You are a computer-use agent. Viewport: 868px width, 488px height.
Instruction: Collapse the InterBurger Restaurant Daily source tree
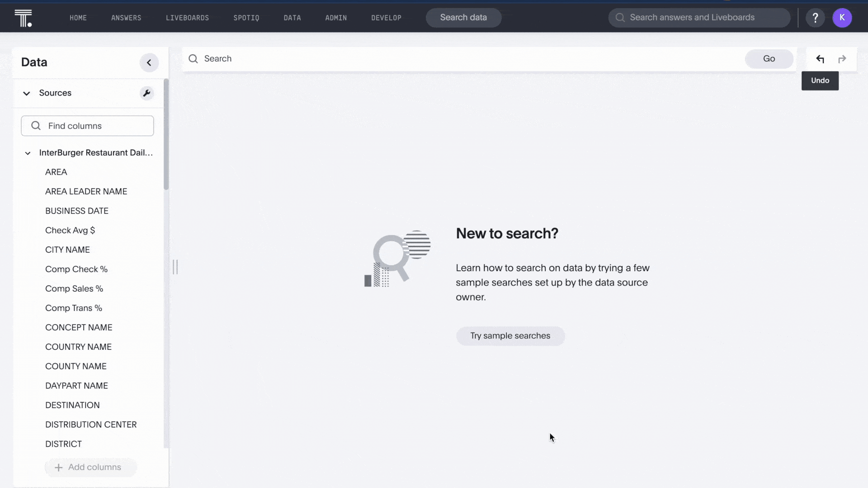[x=28, y=153]
